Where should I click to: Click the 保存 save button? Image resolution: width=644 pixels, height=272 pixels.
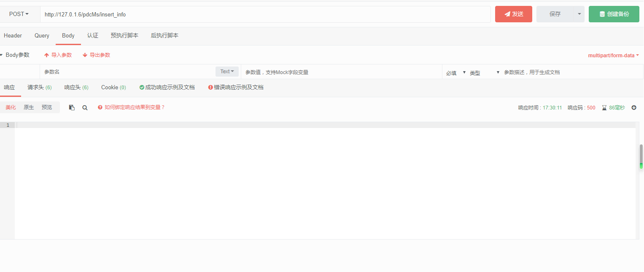[555, 14]
